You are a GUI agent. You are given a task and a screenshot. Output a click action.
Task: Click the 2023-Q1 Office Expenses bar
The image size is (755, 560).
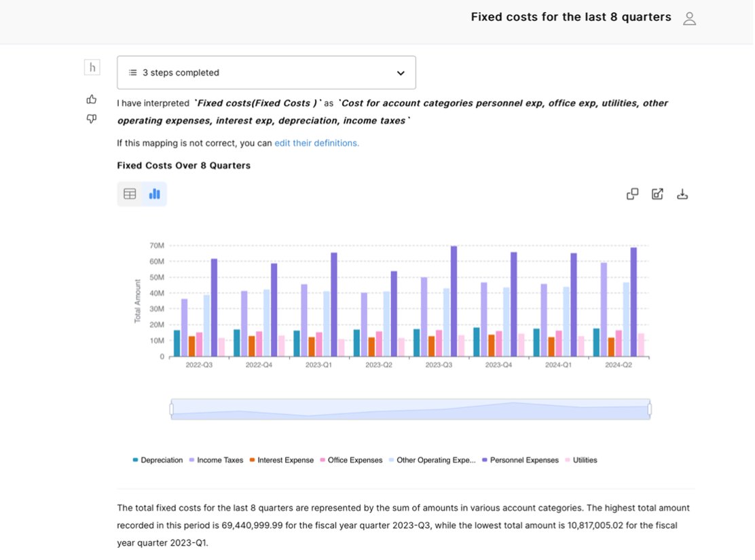coord(318,344)
